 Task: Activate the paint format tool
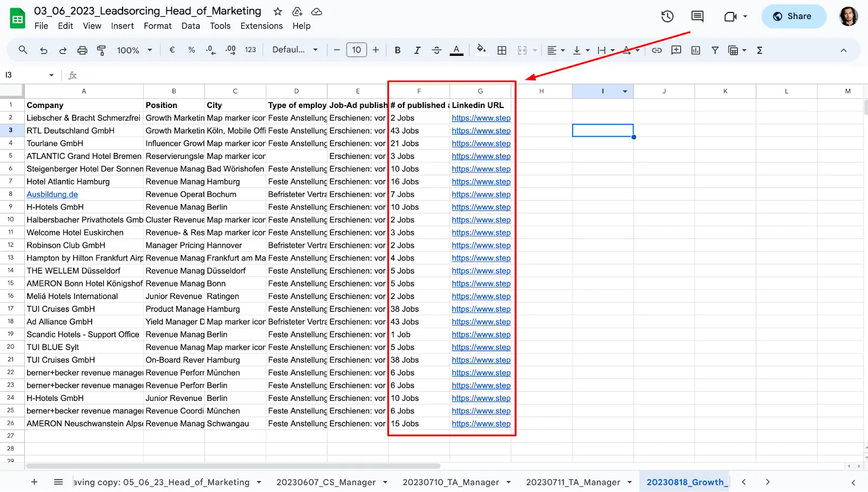(101, 50)
